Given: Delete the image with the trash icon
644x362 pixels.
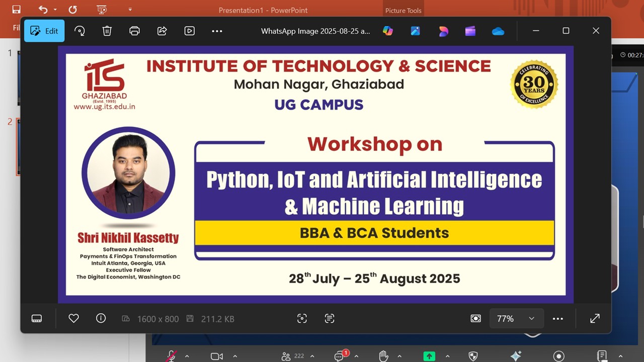Looking at the screenshot, I should (x=107, y=31).
